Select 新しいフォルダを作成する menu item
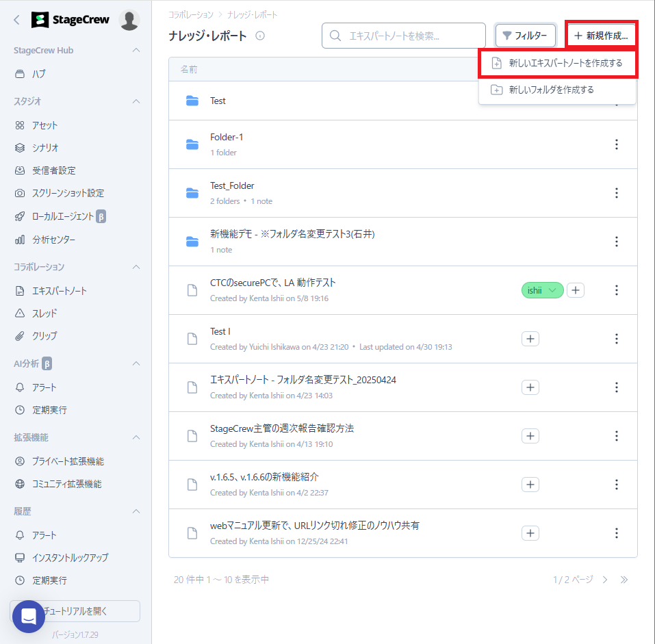This screenshot has width=655, height=644. point(551,90)
